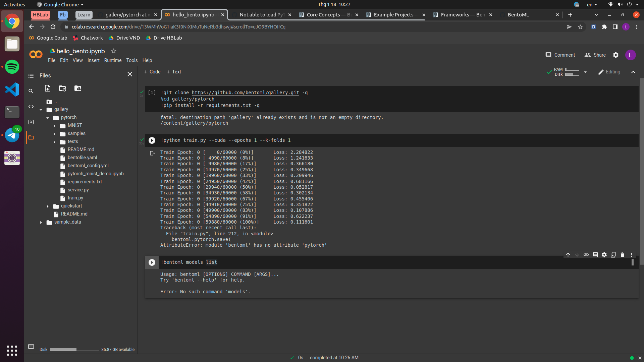The image size is (644, 362).
Task: Open the search sidebar in Colab
Action: tap(31, 91)
